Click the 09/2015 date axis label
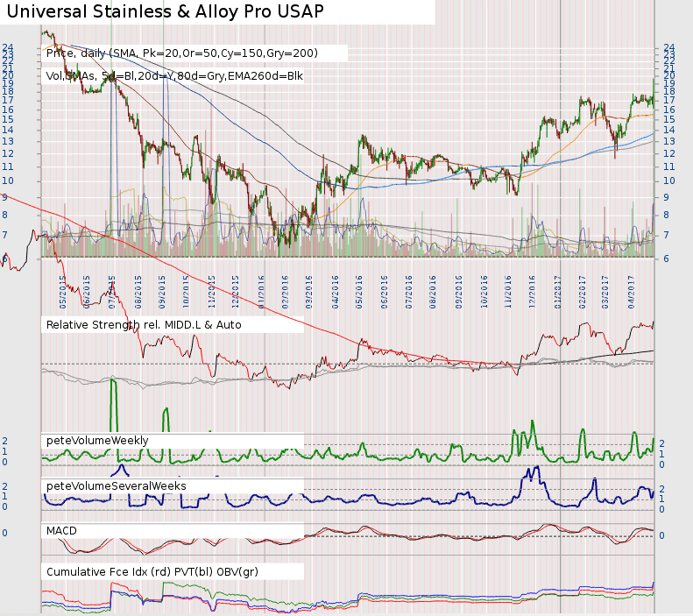Image resolution: width=693 pixels, height=616 pixels. (162, 292)
